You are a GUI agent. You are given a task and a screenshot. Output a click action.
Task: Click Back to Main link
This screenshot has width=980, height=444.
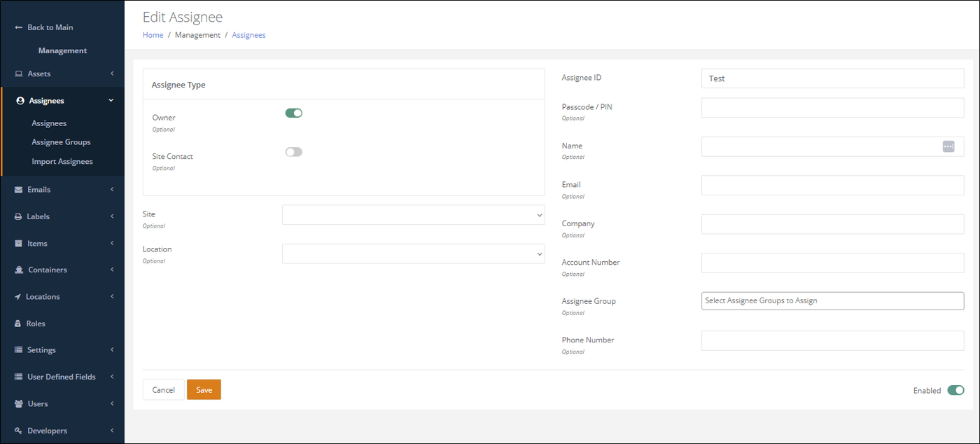click(50, 27)
